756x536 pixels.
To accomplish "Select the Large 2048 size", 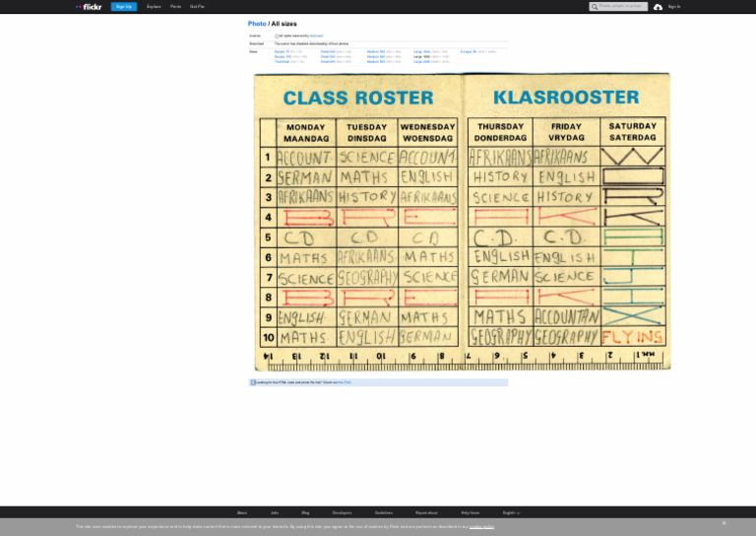I will coord(421,62).
